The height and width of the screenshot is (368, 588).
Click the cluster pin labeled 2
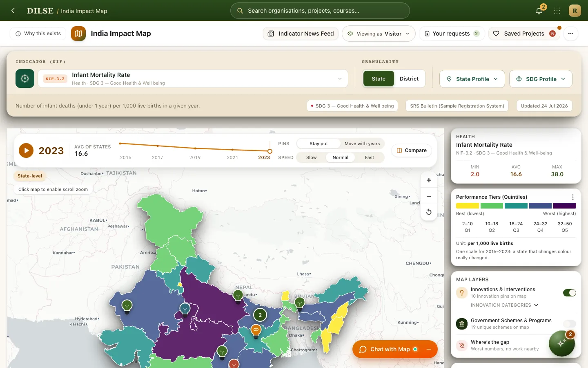click(x=260, y=315)
